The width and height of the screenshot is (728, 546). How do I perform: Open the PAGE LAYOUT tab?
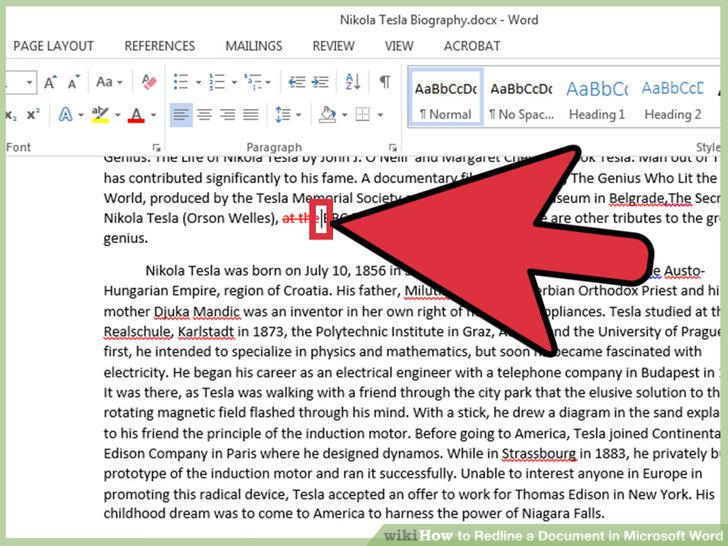pyautogui.click(x=53, y=46)
